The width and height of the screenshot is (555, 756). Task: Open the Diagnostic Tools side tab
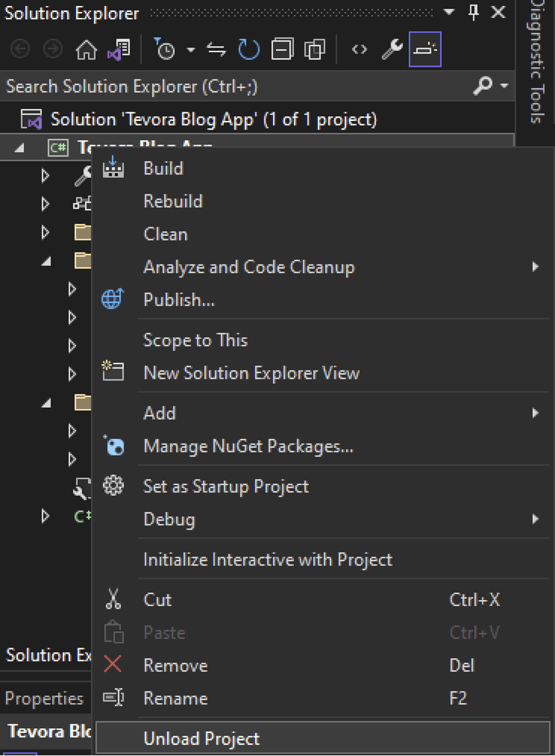click(536, 63)
